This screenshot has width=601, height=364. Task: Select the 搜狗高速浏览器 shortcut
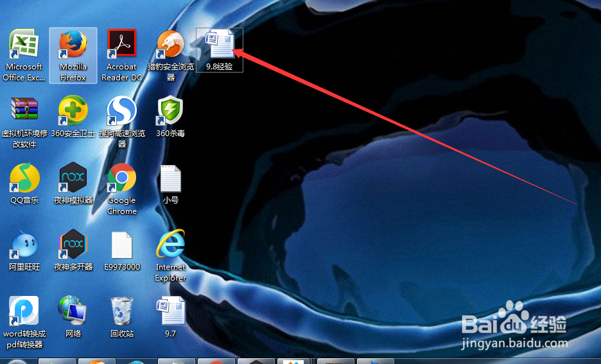[x=122, y=122]
